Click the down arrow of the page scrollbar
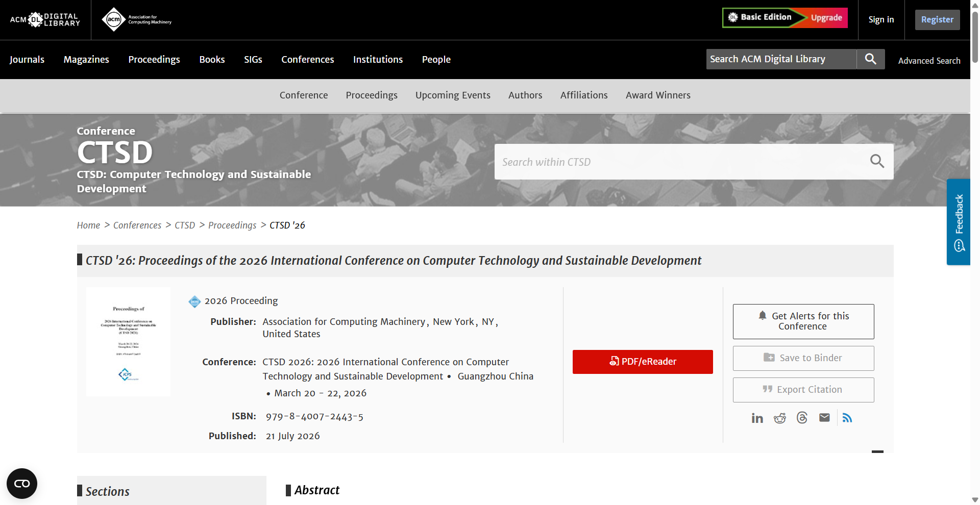Viewport: 980px width, 505px height. 975,500
